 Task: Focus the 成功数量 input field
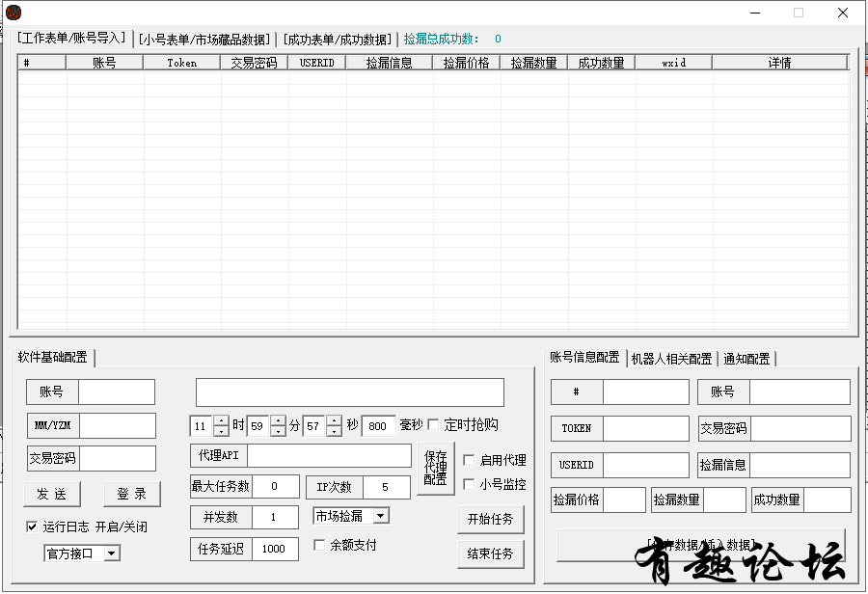pyautogui.click(x=827, y=499)
